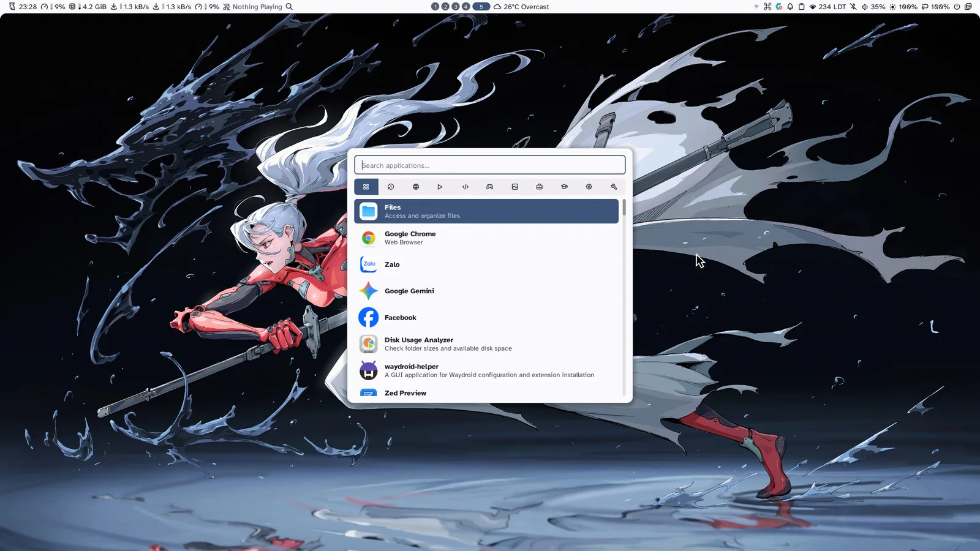Show the settings gear category
The width and height of the screenshot is (980, 551).
[589, 187]
